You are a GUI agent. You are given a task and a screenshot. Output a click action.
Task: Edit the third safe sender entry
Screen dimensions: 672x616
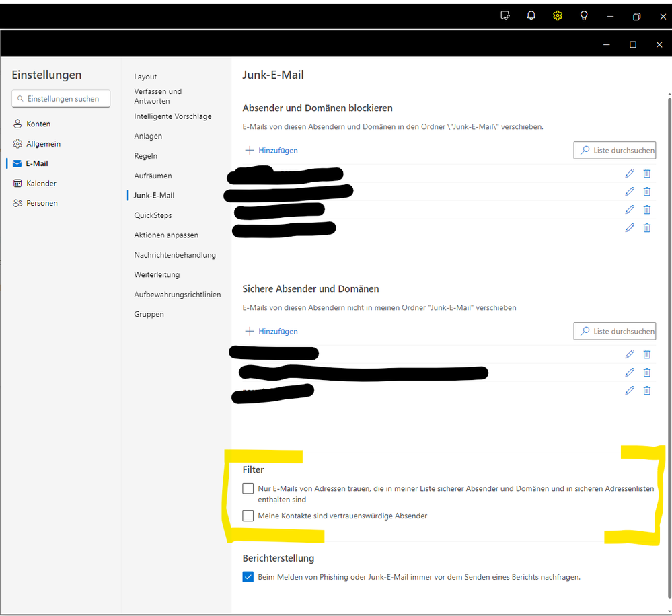[629, 391]
